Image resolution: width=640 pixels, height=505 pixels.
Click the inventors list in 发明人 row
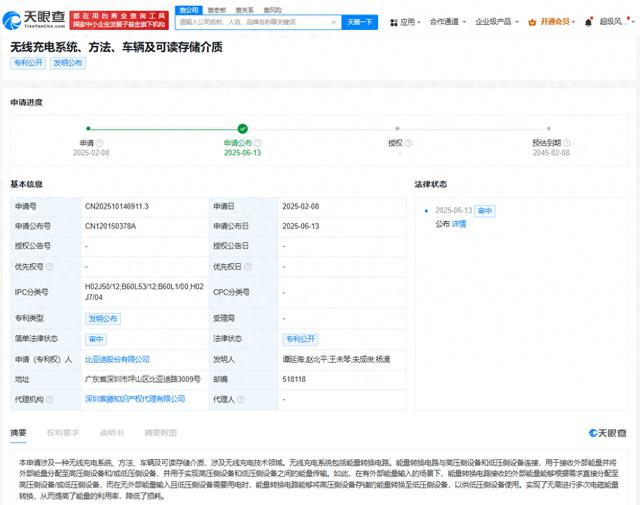point(336,360)
